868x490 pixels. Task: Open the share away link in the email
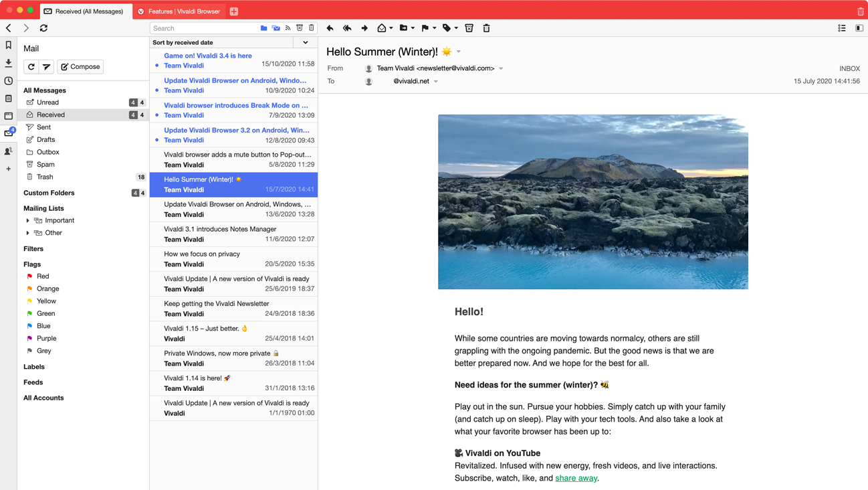pyautogui.click(x=576, y=478)
